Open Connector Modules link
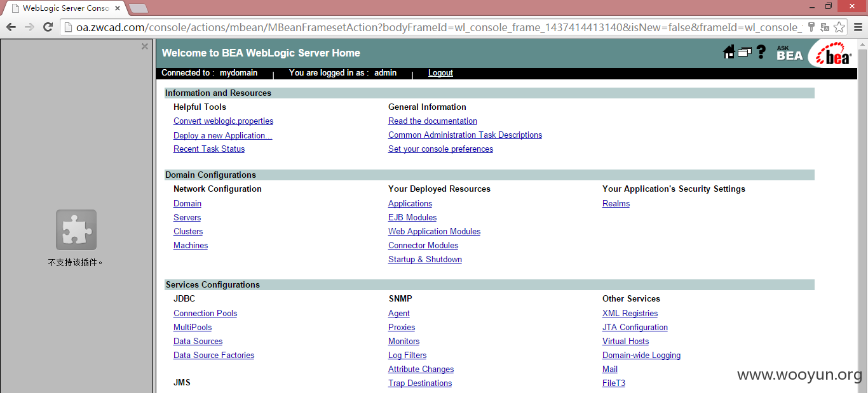The image size is (868, 393). coord(423,245)
